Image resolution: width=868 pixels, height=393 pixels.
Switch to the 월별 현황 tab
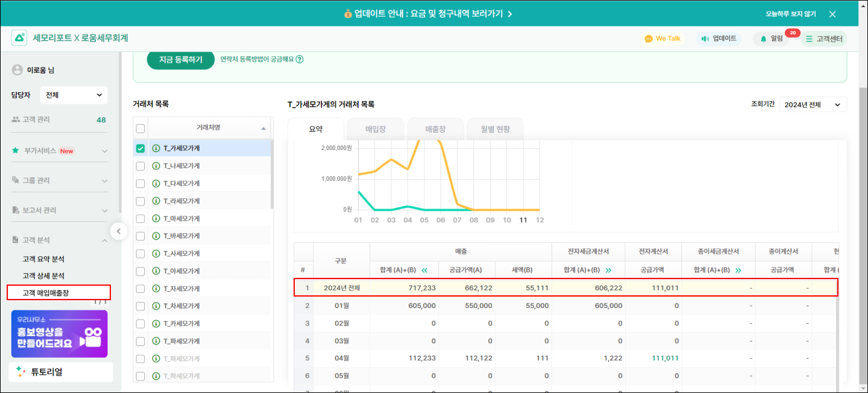pyautogui.click(x=495, y=129)
